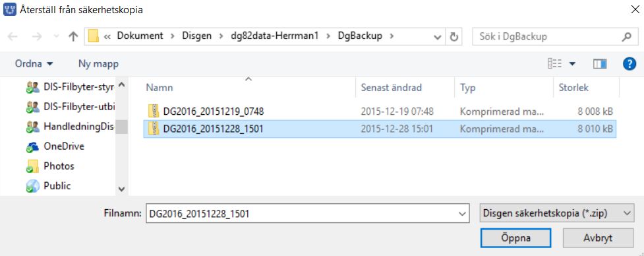Click the Up folder arrow icon
Image resolution: width=644 pixels, height=256 pixels.
click(74, 36)
